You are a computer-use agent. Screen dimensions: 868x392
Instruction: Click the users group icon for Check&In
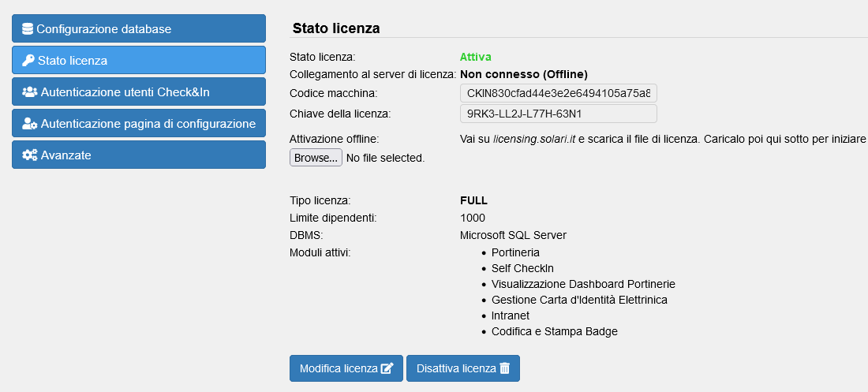(30, 92)
